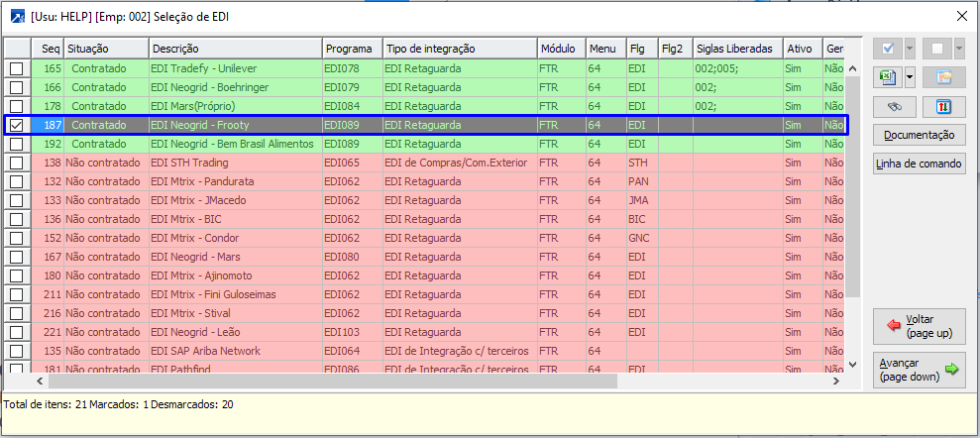Open the binoculars search tool
Screen dimensions: 980x438
pyautogui.click(x=895, y=107)
